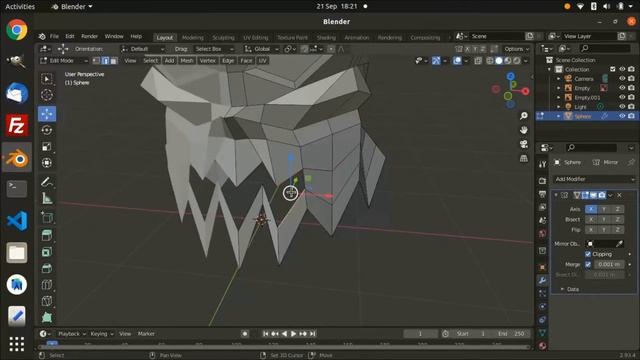640x360 pixels.
Task: Click the Mirror Object field
Action: [x=604, y=244]
